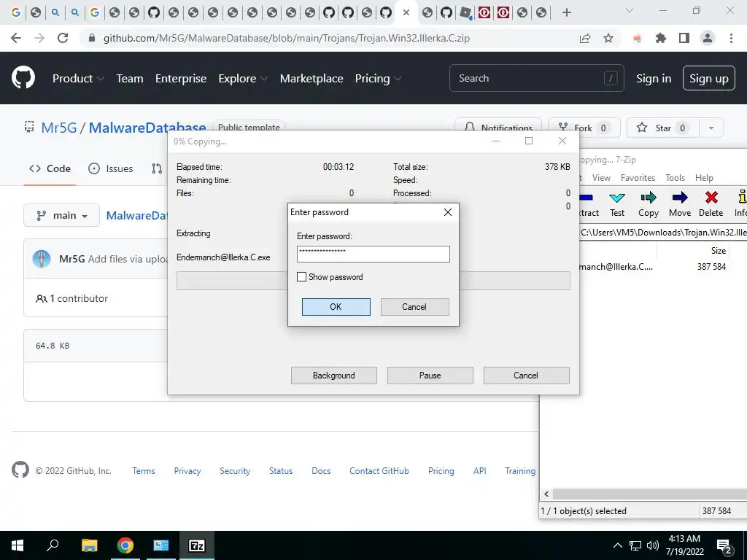Image resolution: width=747 pixels, height=560 pixels.
Task: Switch to the Code tab
Action: tap(50, 168)
